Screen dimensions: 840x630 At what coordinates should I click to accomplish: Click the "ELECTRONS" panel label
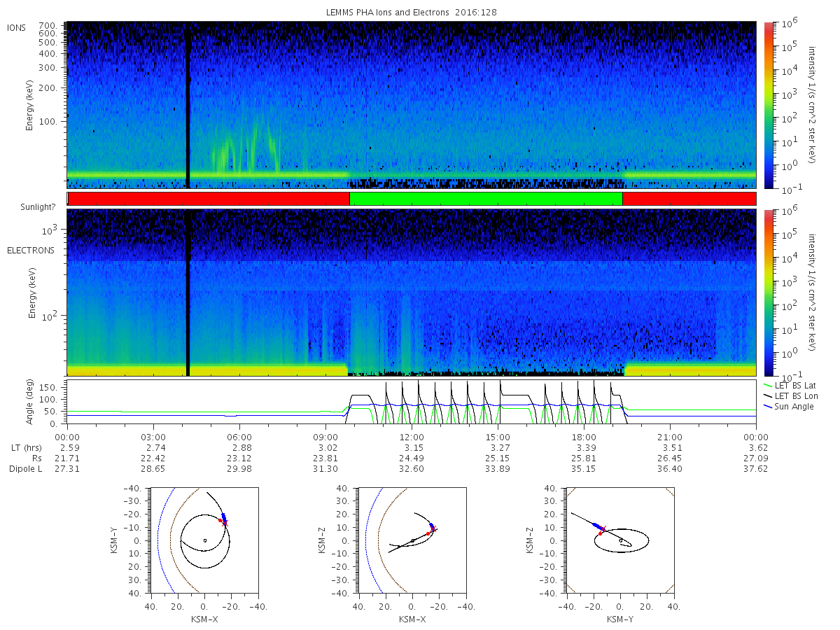31,250
